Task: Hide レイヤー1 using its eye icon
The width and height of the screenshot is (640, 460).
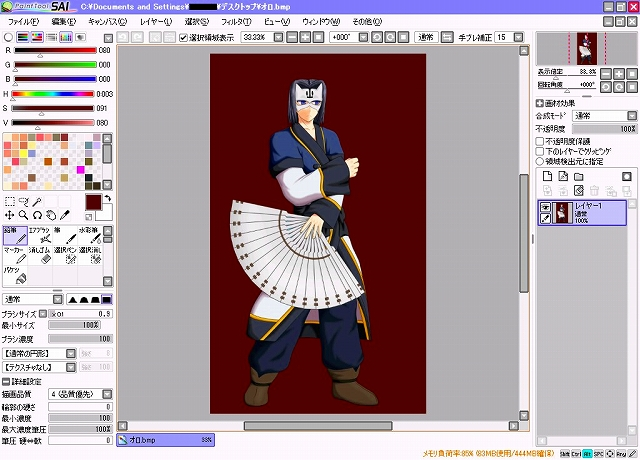Action: click(546, 207)
